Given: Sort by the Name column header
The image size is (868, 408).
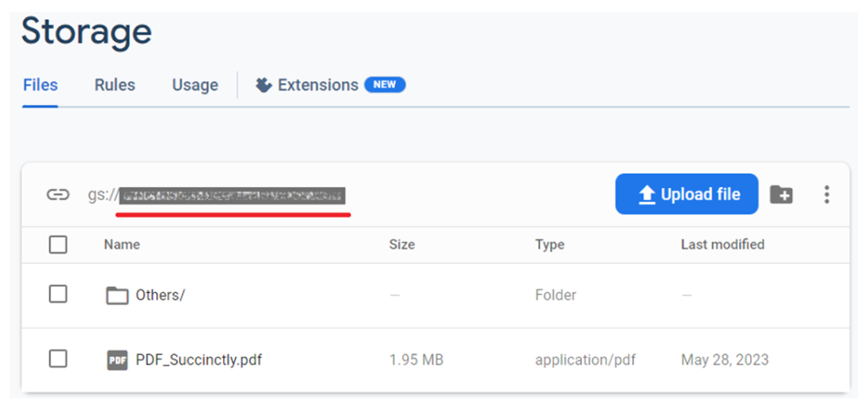Looking at the screenshot, I should click(x=122, y=245).
